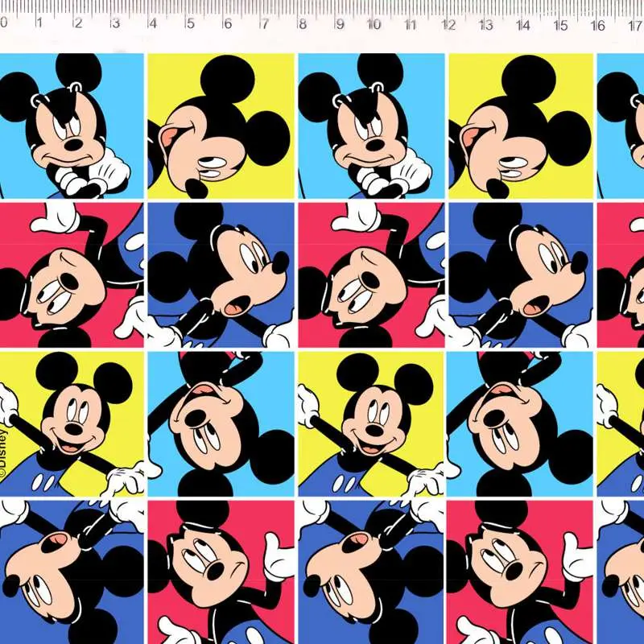Select the leftmost yellow tile in the top row

click(221, 126)
